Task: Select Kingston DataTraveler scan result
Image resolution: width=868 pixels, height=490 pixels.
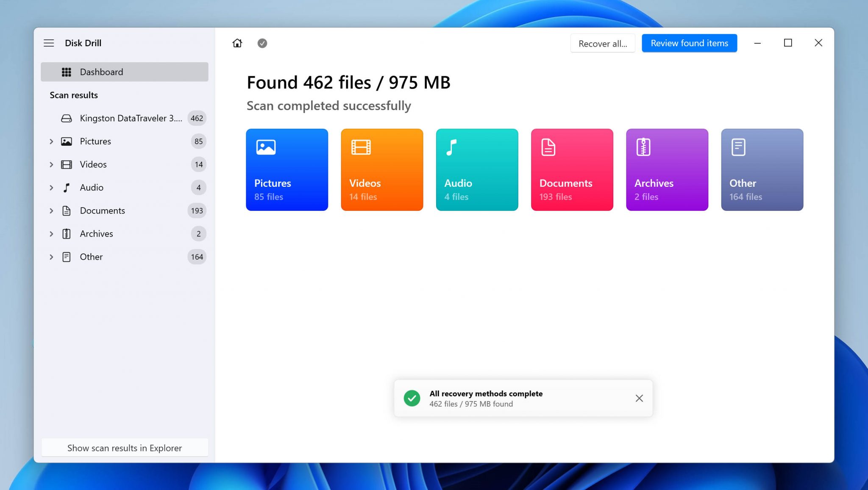Action: (131, 118)
